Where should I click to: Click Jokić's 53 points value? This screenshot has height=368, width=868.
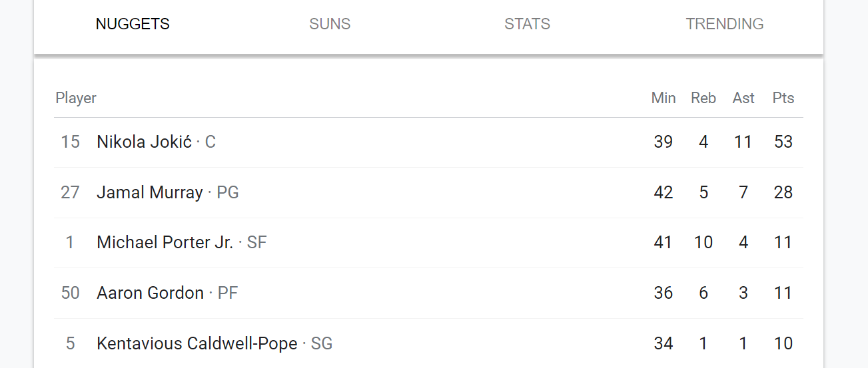click(783, 142)
